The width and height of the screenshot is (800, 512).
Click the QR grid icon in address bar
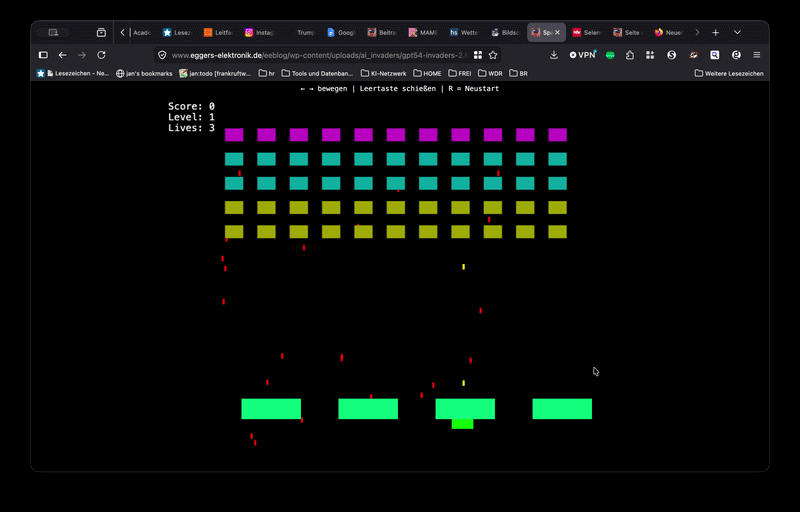[x=478, y=55]
